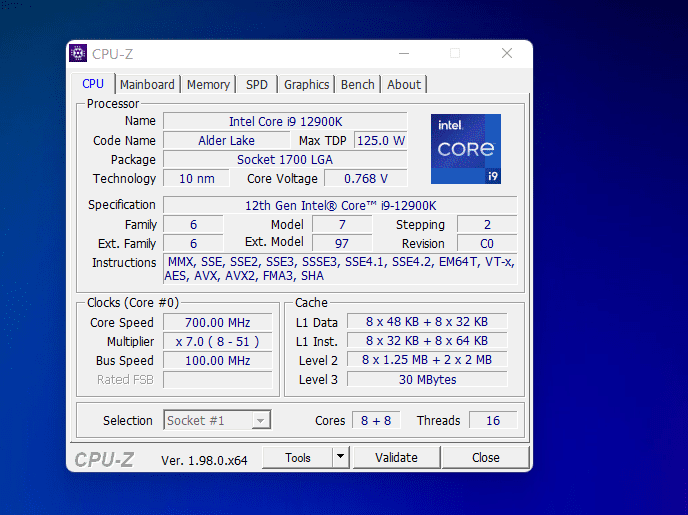This screenshot has width=688, height=515.
Task: Click the Multiplier value x 7.0 ( 8 - 51 )
Action: pos(218,341)
